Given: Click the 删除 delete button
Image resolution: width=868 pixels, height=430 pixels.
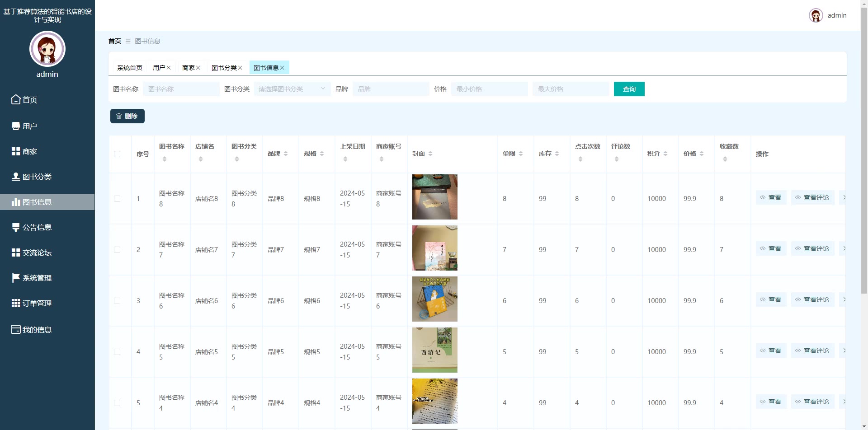Looking at the screenshot, I should [127, 116].
